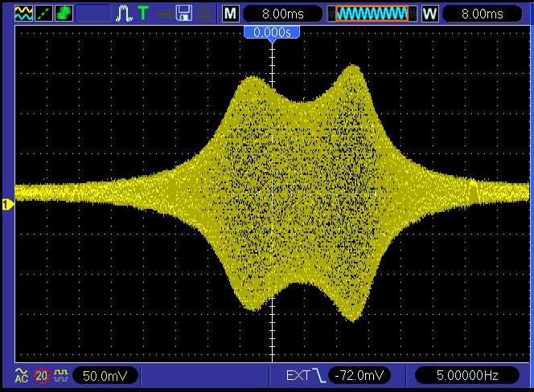Click the green T trigger status icon
The image size is (534, 392).
(x=143, y=14)
